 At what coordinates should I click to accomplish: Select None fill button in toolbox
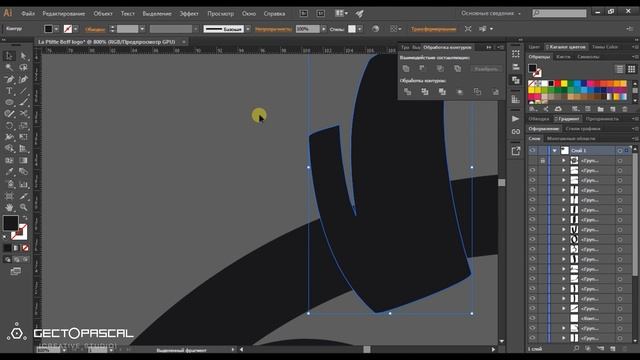tap(25, 248)
